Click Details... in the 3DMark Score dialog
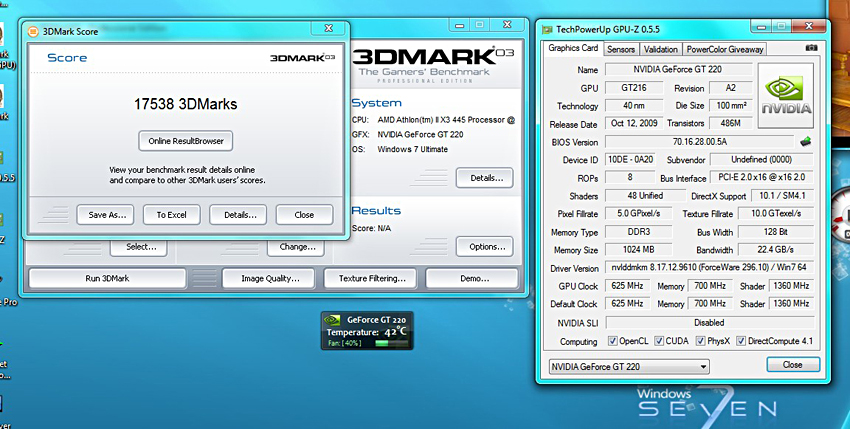This screenshot has width=850, height=429. [x=240, y=215]
